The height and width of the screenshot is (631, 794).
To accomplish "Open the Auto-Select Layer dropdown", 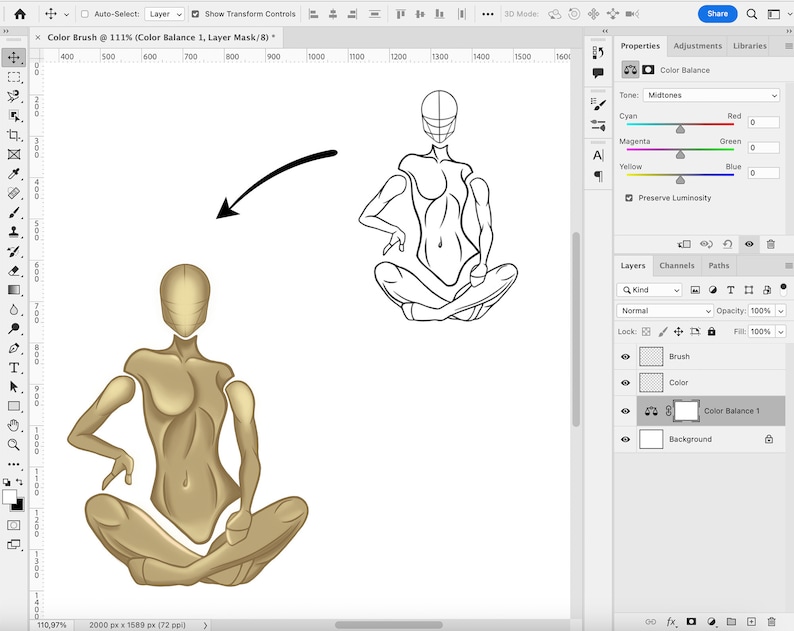I will 165,14.
